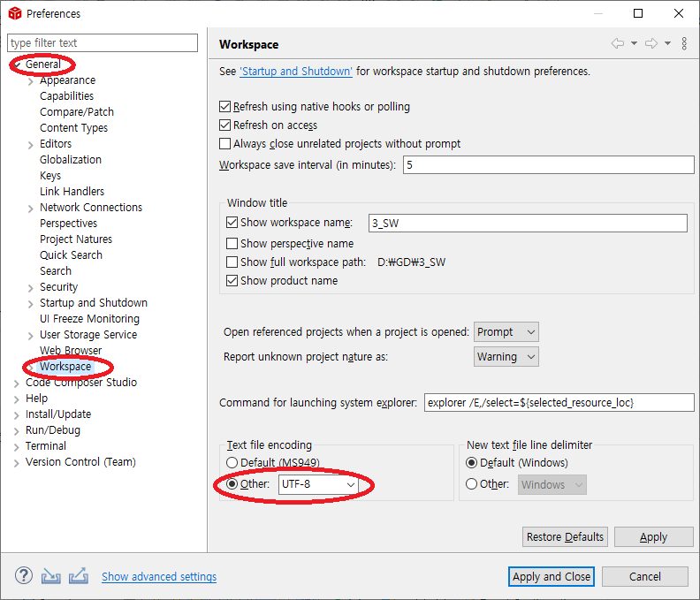Select UI Freeze Monitoring page

[x=90, y=319]
